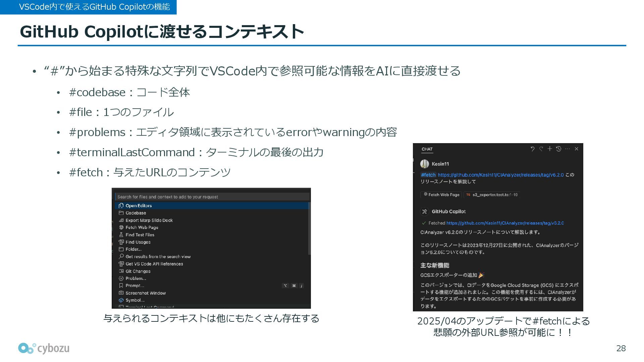Choose Get VS Code API References entry

pos(212,264)
